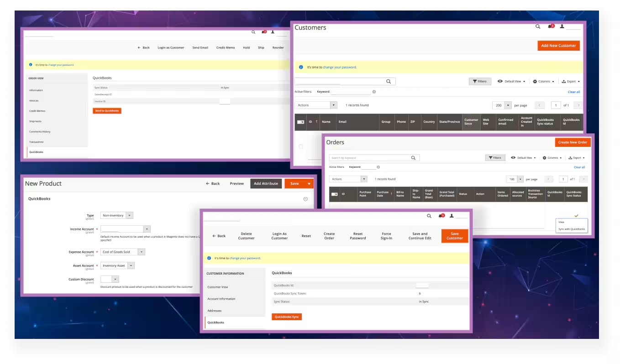Open Comments History tab in order view
The image size is (620, 364).
coord(40,132)
